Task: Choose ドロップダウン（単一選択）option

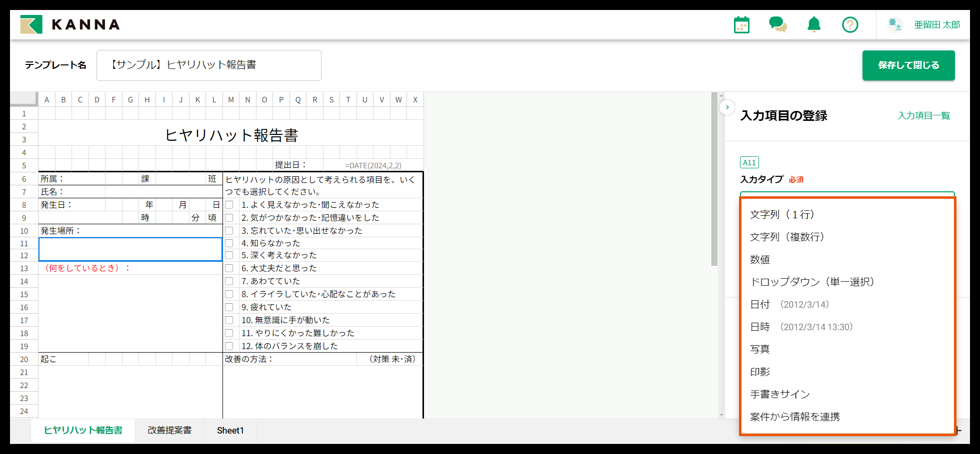Action: (847, 282)
